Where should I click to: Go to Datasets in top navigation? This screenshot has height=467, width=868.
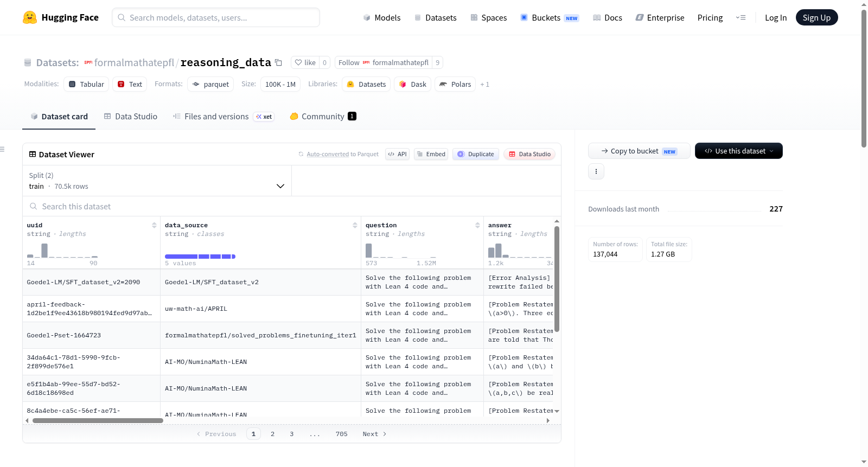(435, 18)
